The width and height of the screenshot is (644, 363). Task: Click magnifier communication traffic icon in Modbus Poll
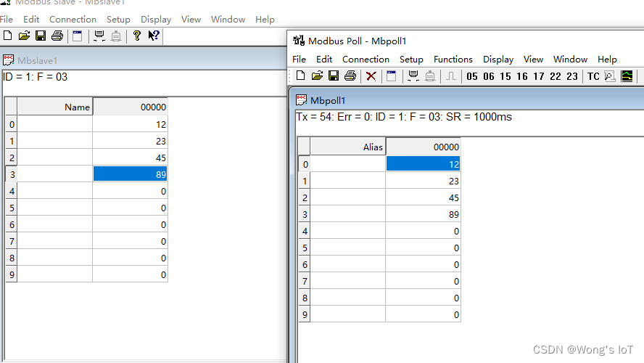point(610,76)
